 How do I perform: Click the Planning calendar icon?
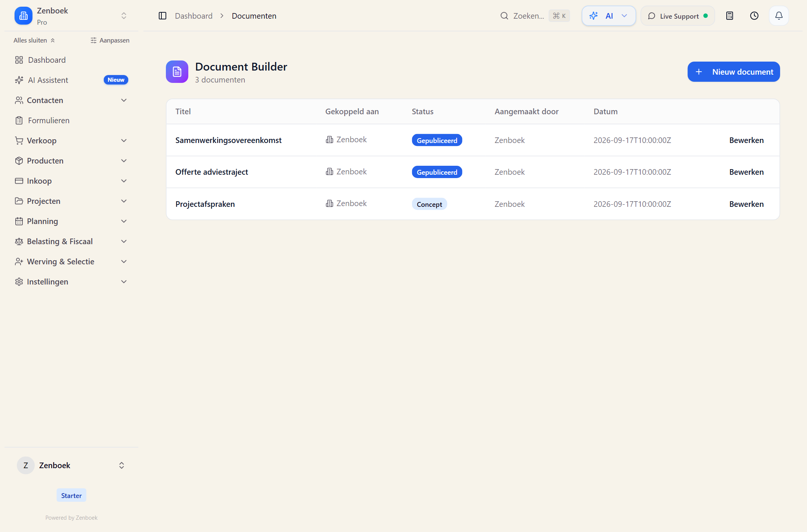(19, 221)
